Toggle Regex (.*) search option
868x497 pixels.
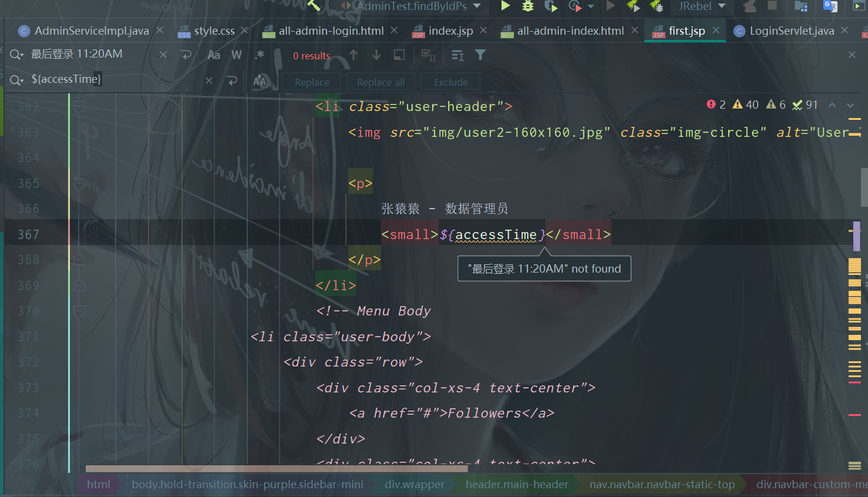[260, 55]
